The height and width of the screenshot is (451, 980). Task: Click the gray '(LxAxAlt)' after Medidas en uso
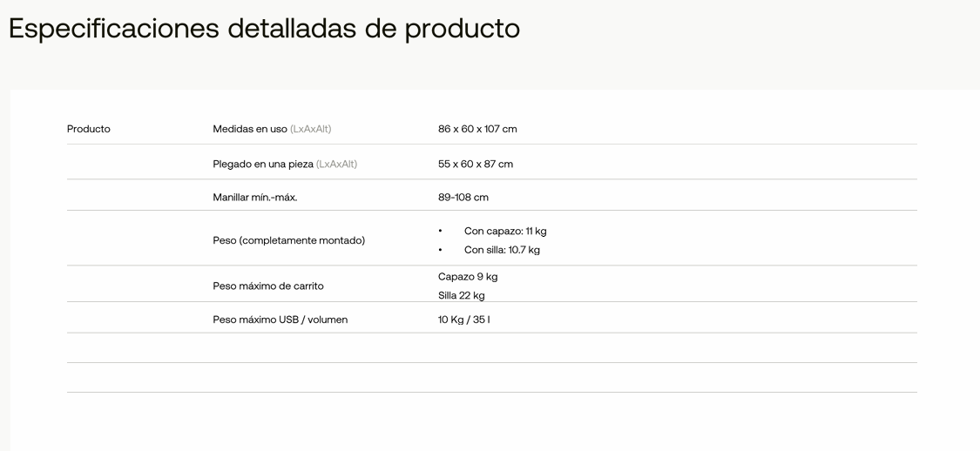(x=311, y=130)
